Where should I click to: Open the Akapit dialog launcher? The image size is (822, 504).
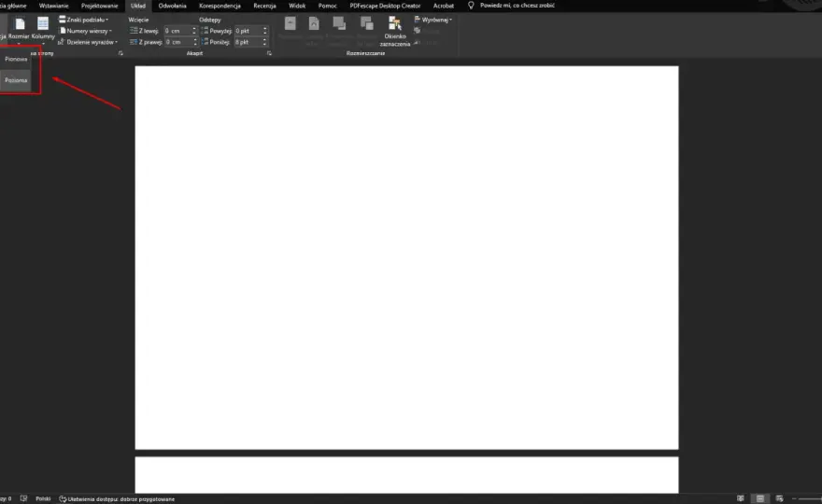coord(269,53)
